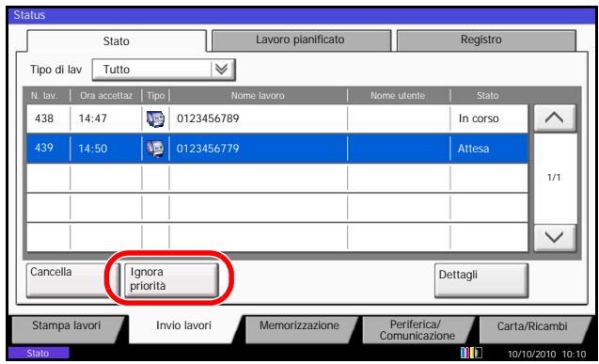Image resolution: width=599 pixels, height=364 pixels.
Task: Click the date and time 10/10/2010 10:10
Action: pyautogui.click(x=546, y=354)
